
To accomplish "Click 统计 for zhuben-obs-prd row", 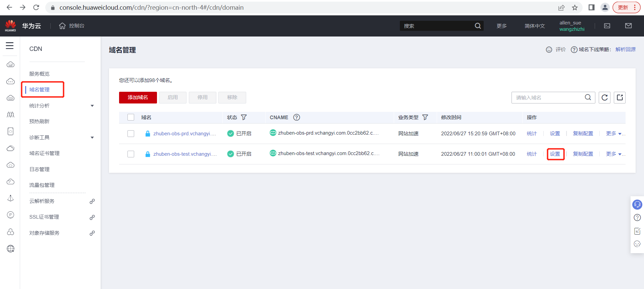I will coord(532,134).
